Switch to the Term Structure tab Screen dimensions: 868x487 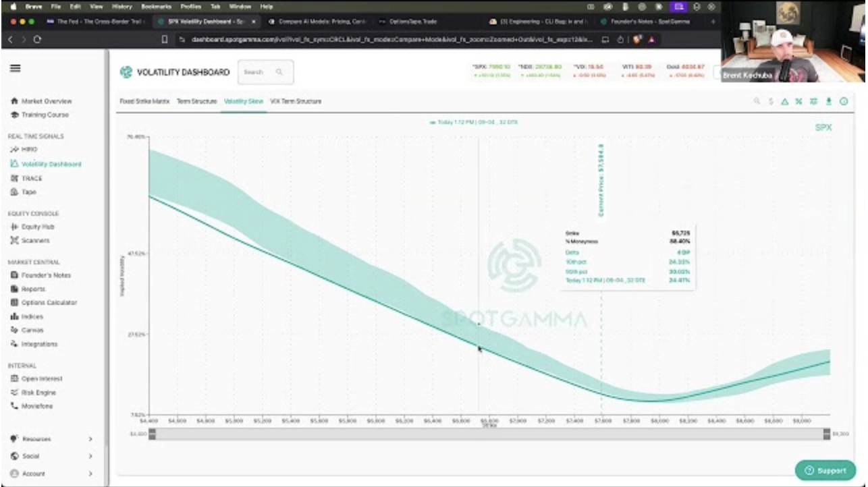(197, 101)
